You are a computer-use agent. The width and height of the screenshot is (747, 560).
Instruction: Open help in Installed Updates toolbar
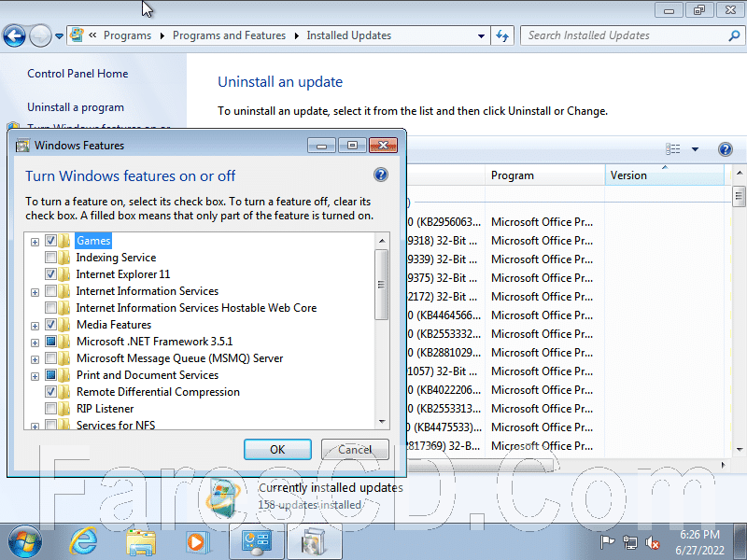pyautogui.click(x=726, y=149)
